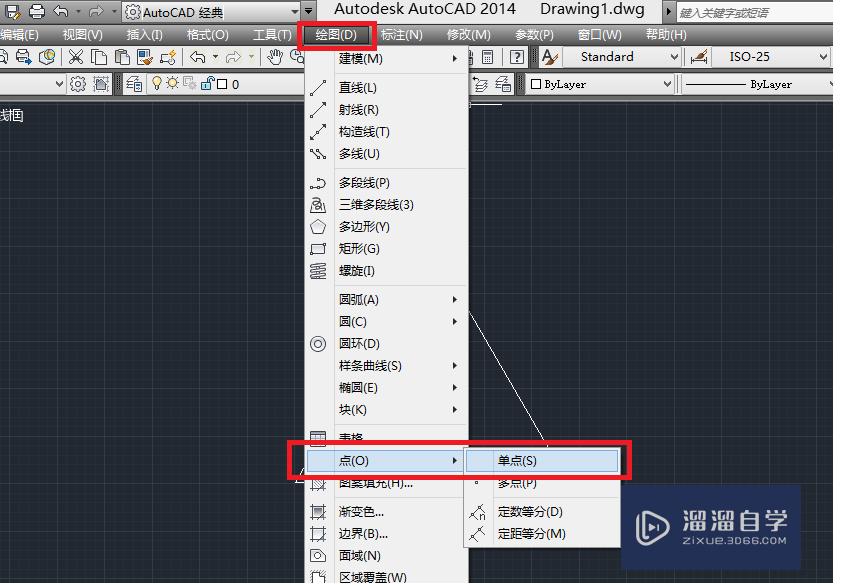
Task: Toggle the layer lock icon
Action: coord(210,84)
